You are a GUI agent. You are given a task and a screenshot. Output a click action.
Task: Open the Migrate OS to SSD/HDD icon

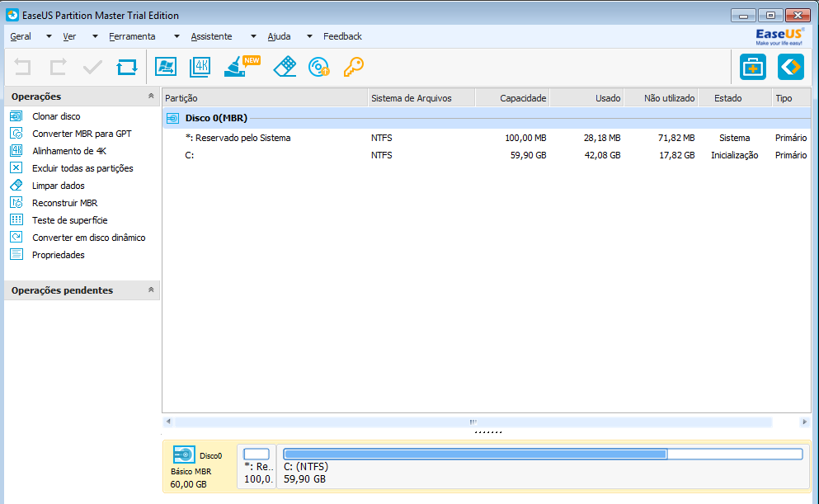[166, 67]
